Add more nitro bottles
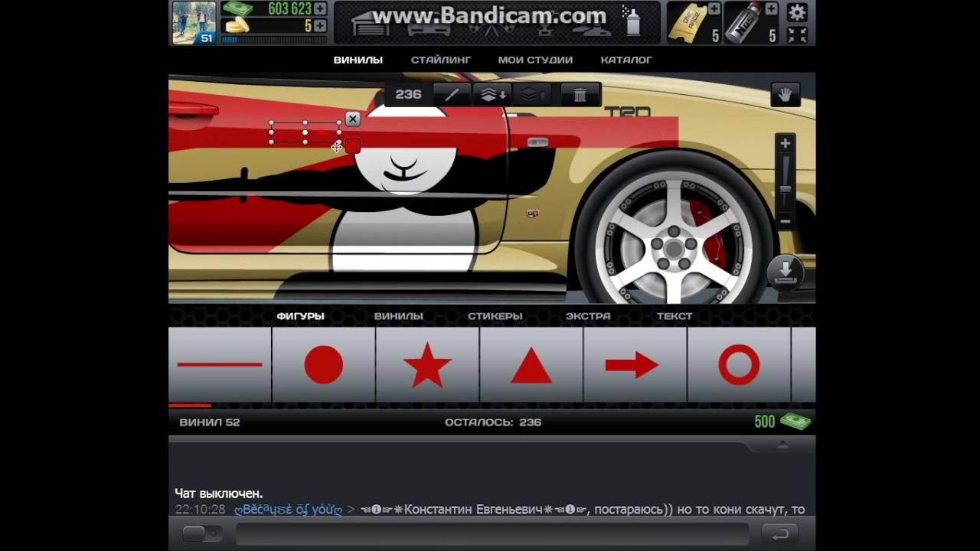980x551 pixels. coord(771,9)
